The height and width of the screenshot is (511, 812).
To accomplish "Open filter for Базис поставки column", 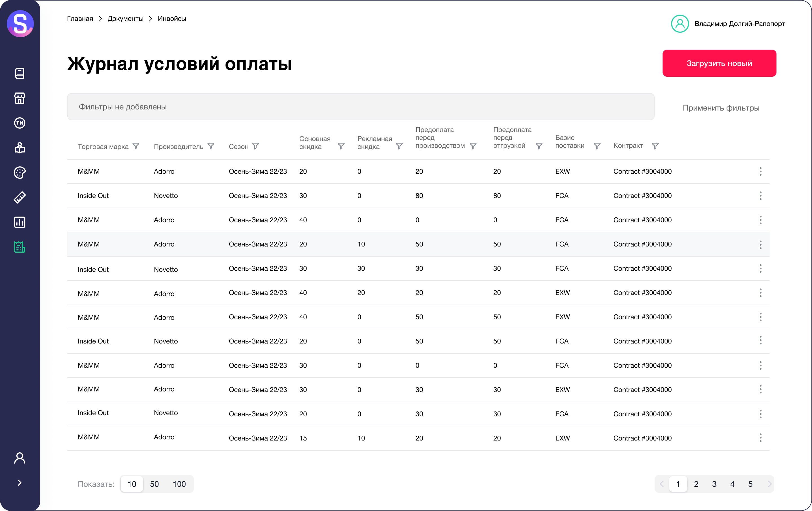I will (x=597, y=146).
